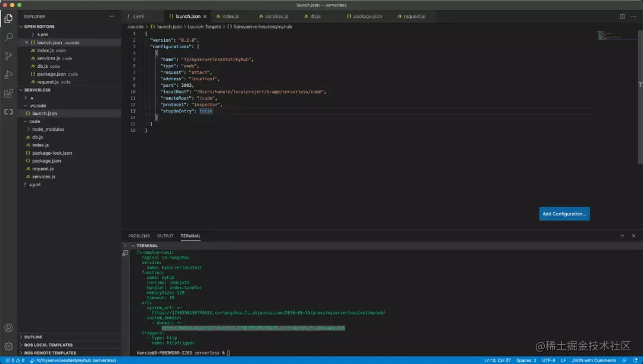Change indentation via Spaces: 2
Screen dimensions: 643x364
click(526, 360)
